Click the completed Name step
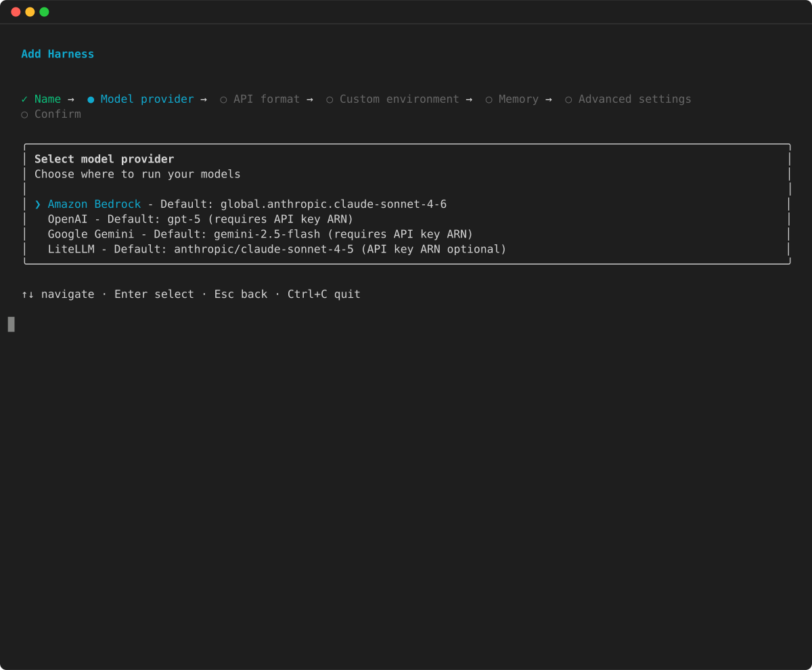The width and height of the screenshot is (812, 670). (47, 99)
